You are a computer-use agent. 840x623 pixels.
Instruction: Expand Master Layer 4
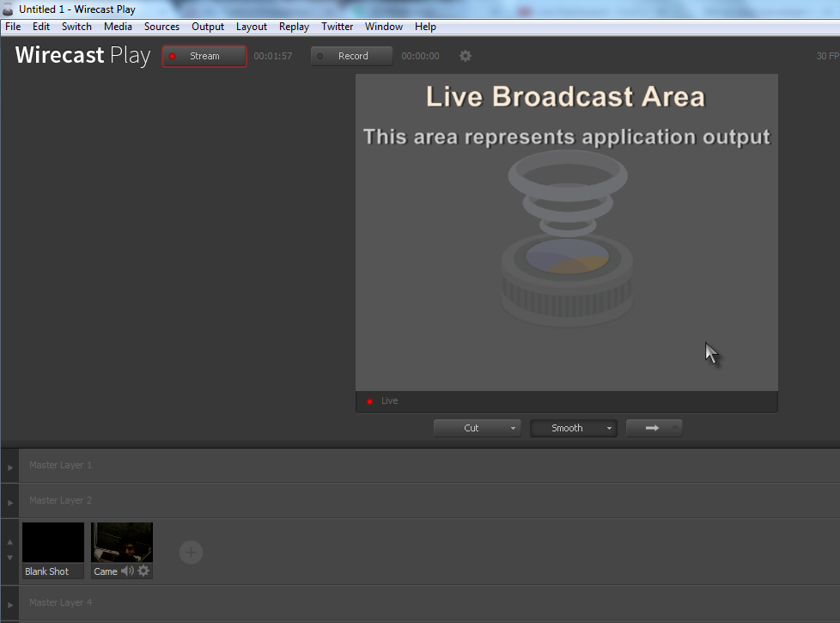coord(10,605)
